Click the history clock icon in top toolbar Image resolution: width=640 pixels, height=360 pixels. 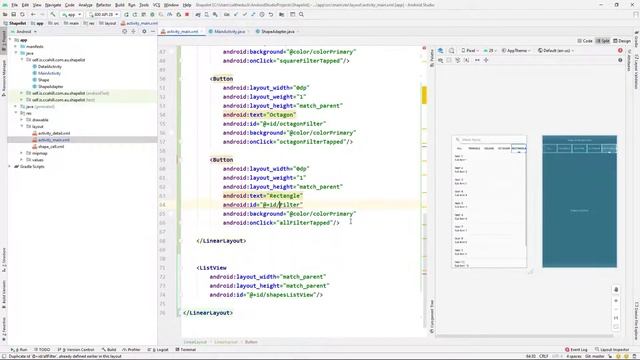(x=262, y=14)
